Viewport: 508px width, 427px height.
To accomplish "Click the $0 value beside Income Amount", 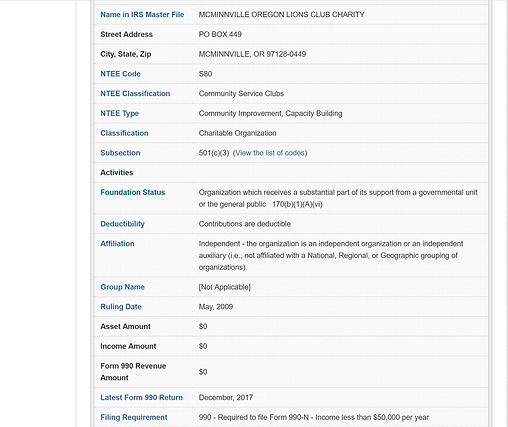I will (x=203, y=346).
